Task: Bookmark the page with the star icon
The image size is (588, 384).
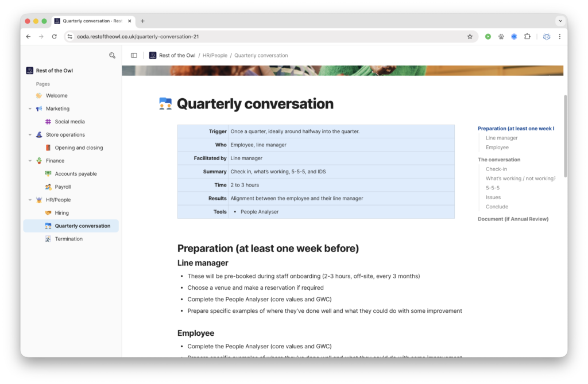Action: 470,36
